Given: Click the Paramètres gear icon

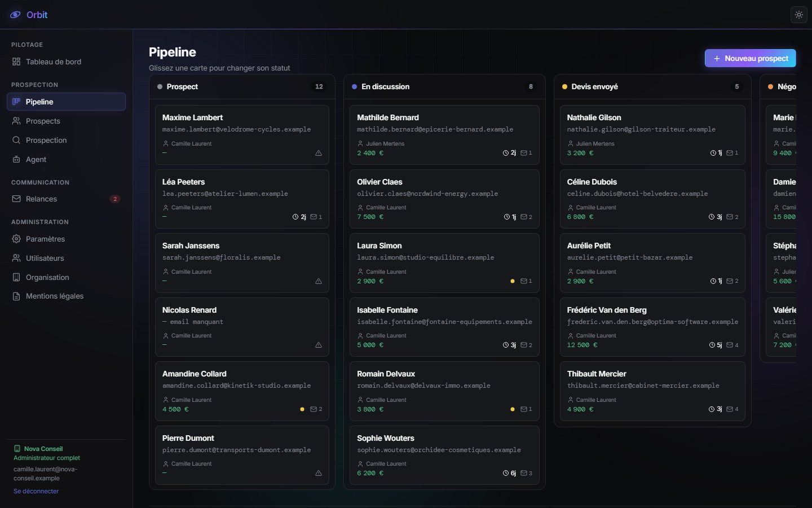Looking at the screenshot, I should (x=16, y=239).
